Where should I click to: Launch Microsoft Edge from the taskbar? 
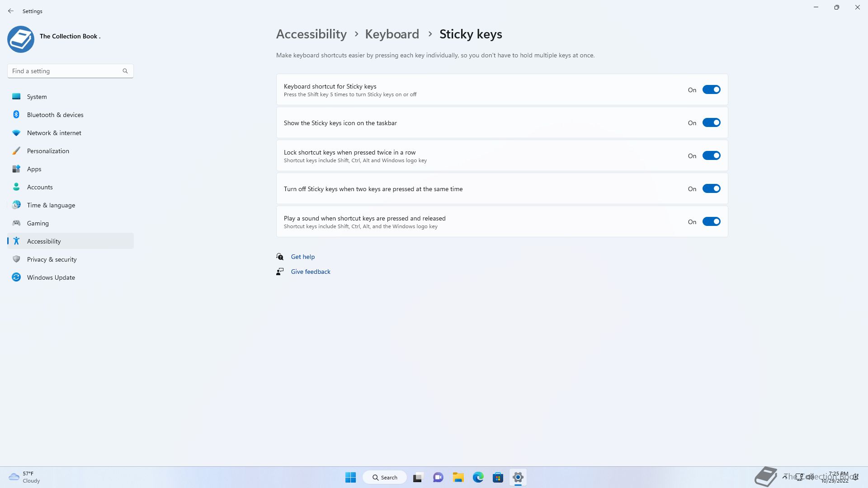478,477
